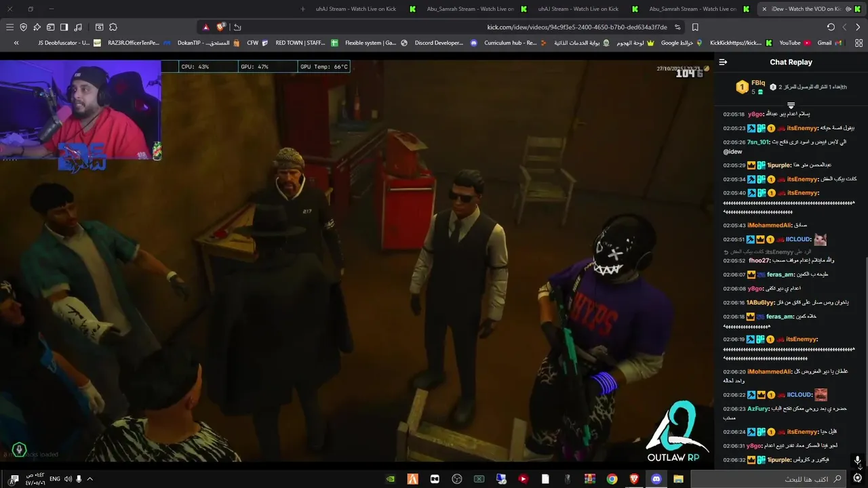Open NVIDIA app taskbar icon
Viewport: 868px width, 488px height.
point(391,479)
